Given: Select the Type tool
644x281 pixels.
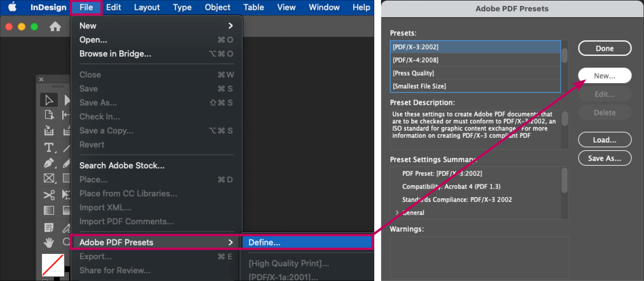Looking at the screenshot, I should click(x=49, y=147).
